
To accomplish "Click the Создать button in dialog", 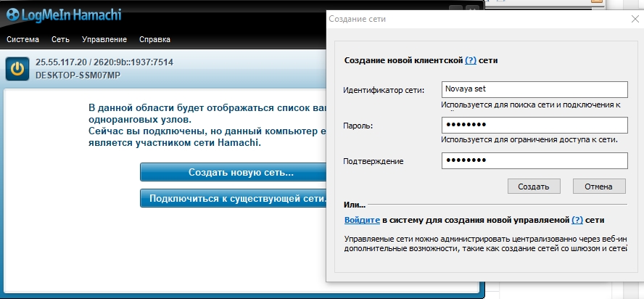I will coord(534,187).
